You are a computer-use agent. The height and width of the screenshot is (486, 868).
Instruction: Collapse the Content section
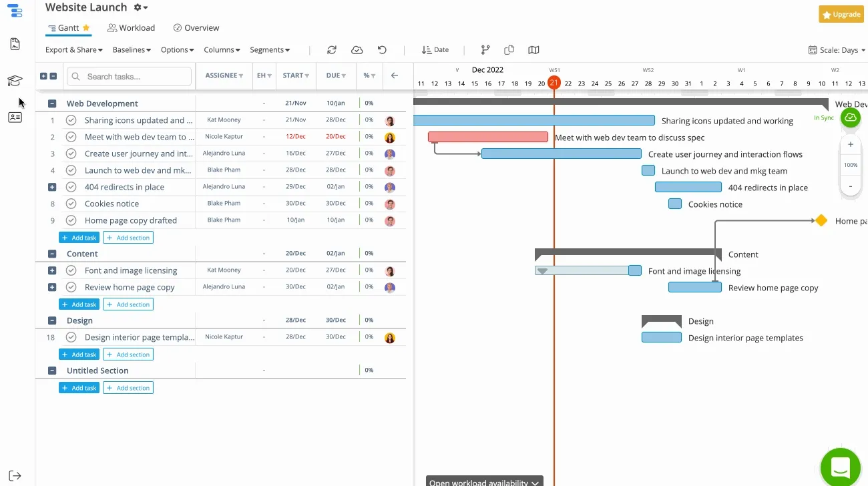click(x=52, y=254)
